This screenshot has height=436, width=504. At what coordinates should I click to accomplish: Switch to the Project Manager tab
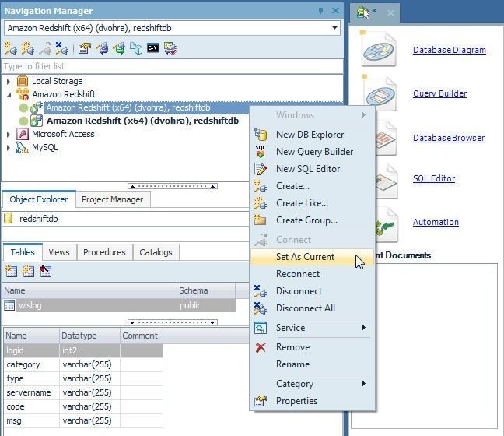pos(113,199)
